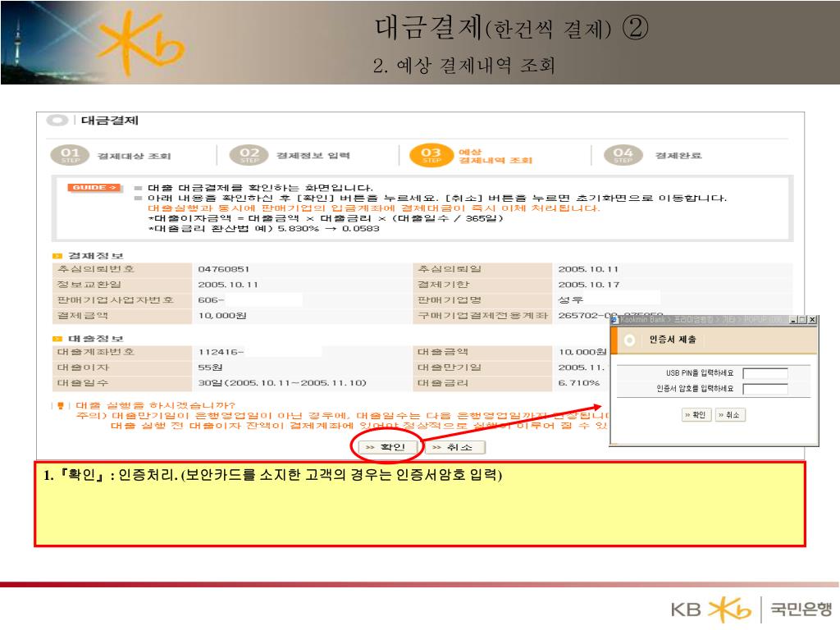Click the 인증서 제출 popup title
The width and height of the screenshot is (840, 630).
point(673,340)
